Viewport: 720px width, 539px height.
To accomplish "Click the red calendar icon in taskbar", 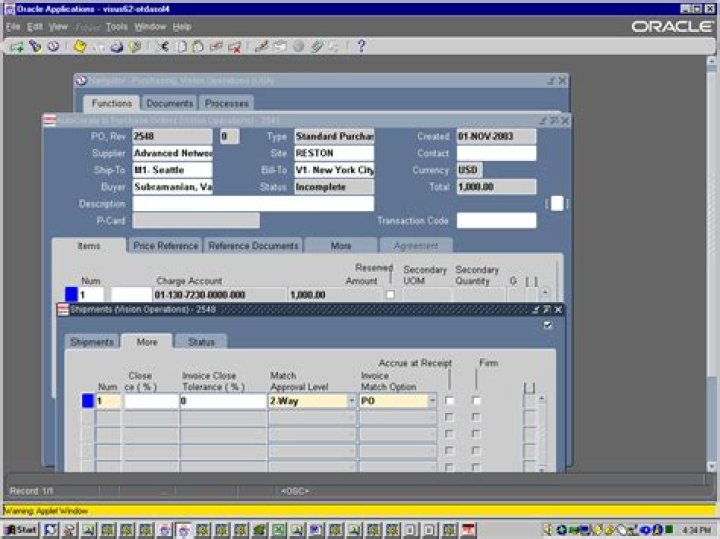I will coord(468,530).
